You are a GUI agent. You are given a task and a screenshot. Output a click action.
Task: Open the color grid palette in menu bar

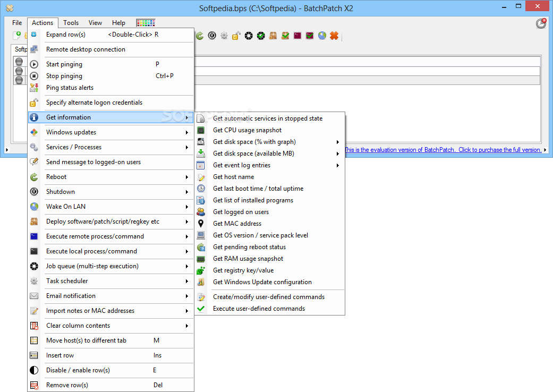pos(146,23)
